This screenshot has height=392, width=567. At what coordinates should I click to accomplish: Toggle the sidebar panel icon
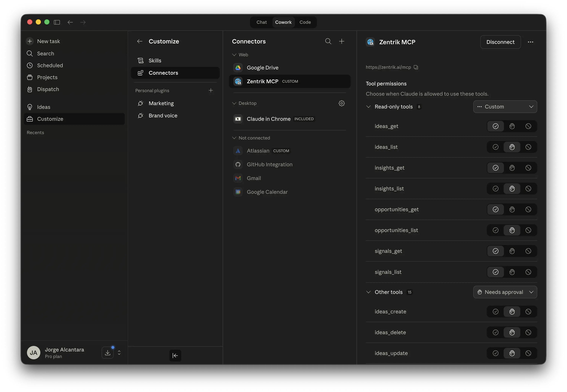57,22
